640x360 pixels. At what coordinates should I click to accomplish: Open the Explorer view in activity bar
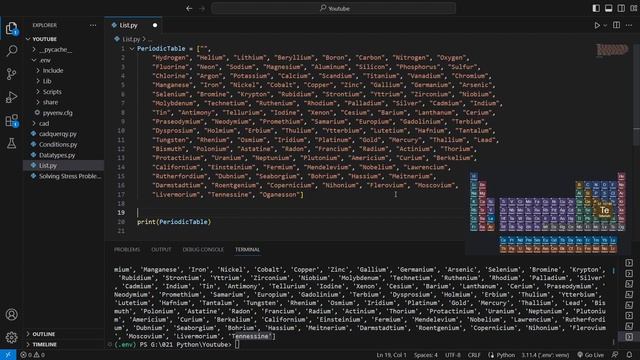coord(11,28)
